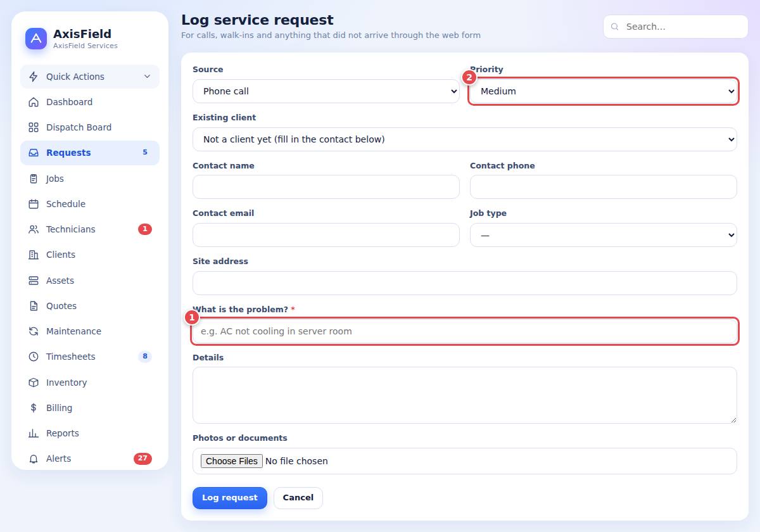Click the Jobs clipboard icon
Screen dimensions: 760x532
[34, 179]
